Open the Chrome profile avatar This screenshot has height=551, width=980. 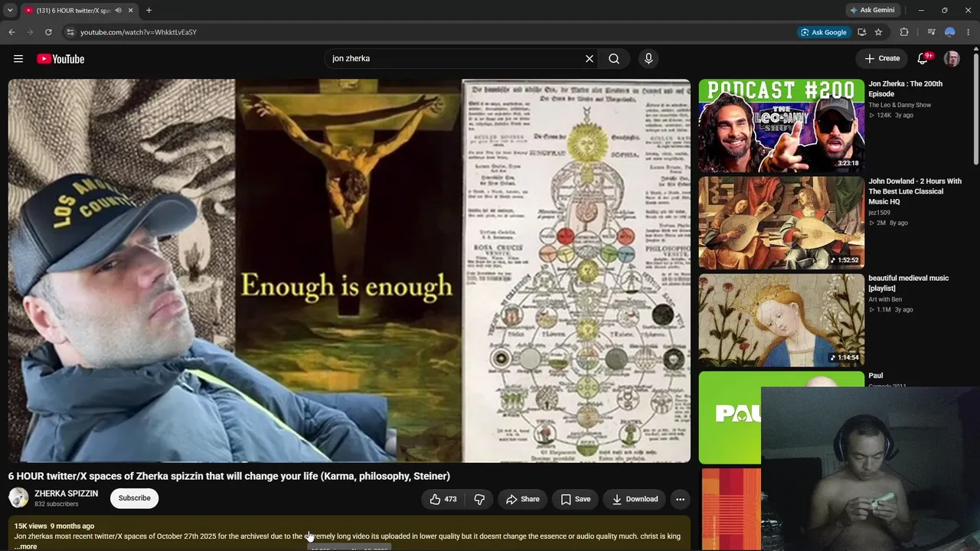(x=949, y=32)
